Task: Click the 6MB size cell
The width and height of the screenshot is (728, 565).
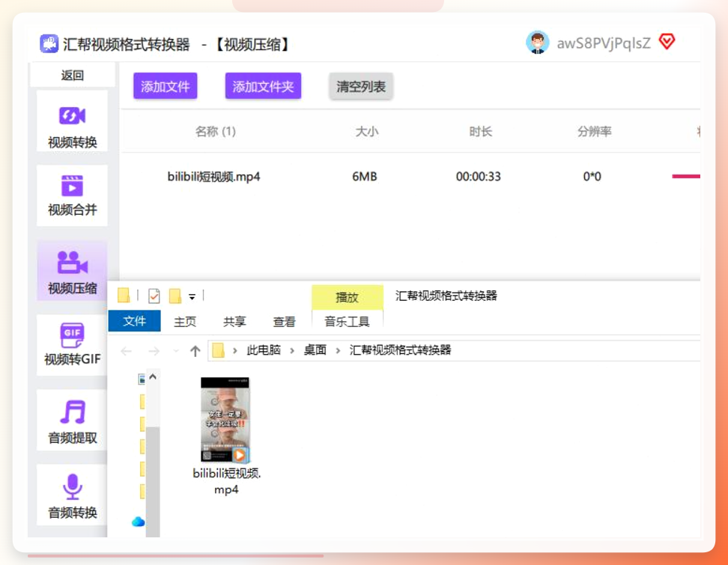Action: tap(365, 177)
